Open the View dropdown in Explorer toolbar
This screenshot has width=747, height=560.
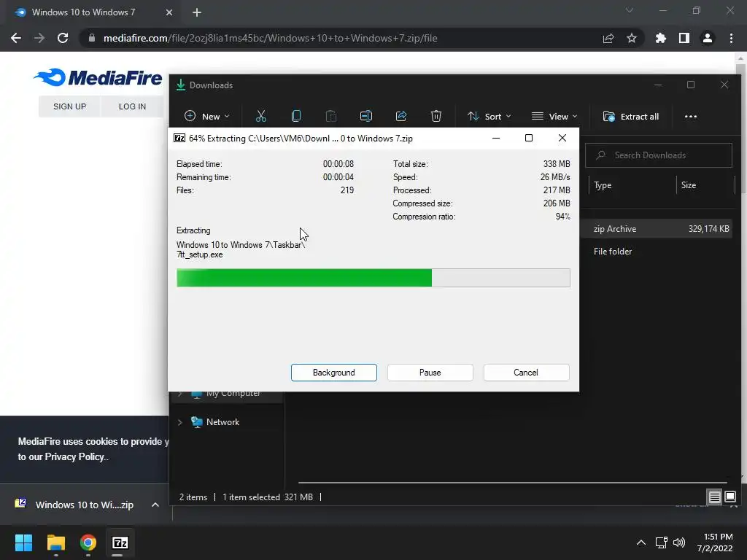(x=554, y=117)
